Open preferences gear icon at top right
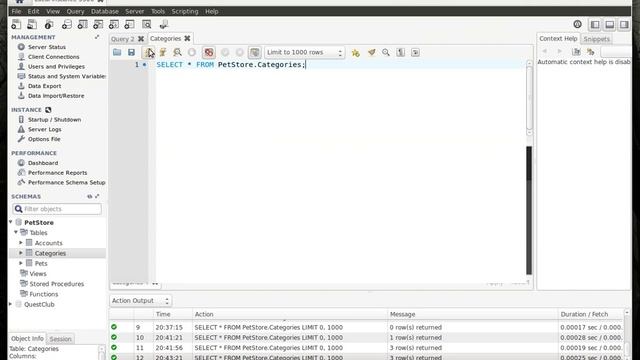The height and width of the screenshot is (360, 640). [577, 24]
